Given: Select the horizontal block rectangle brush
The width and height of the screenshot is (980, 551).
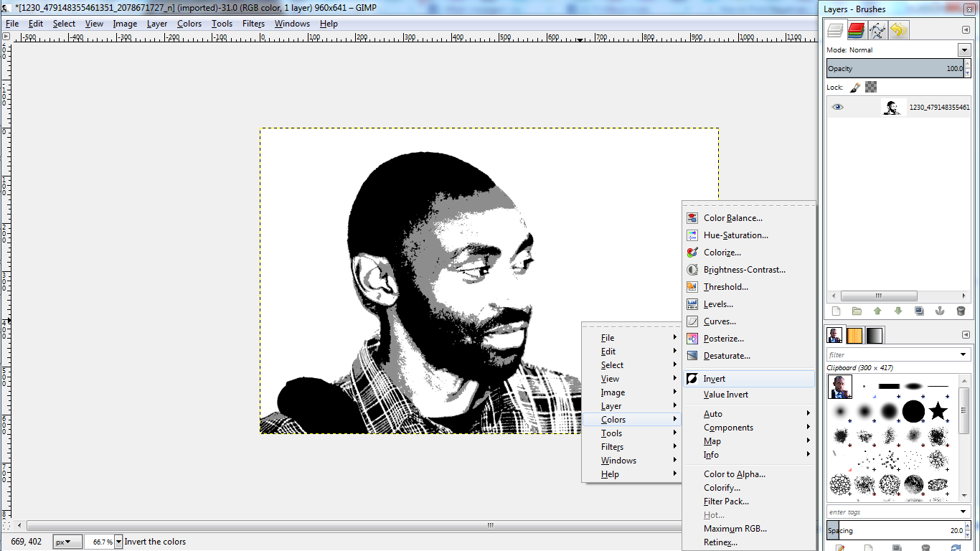Looking at the screenshot, I should (x=889, y=387).
